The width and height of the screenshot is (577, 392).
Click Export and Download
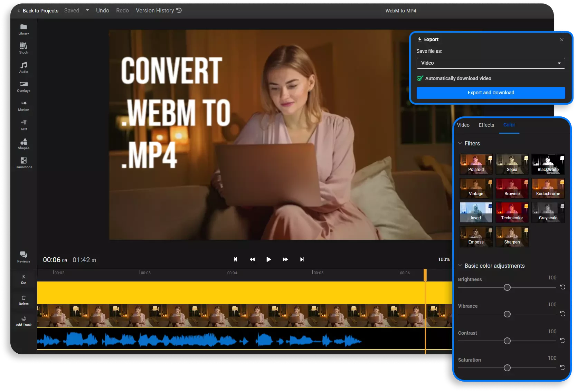point(490,93)
